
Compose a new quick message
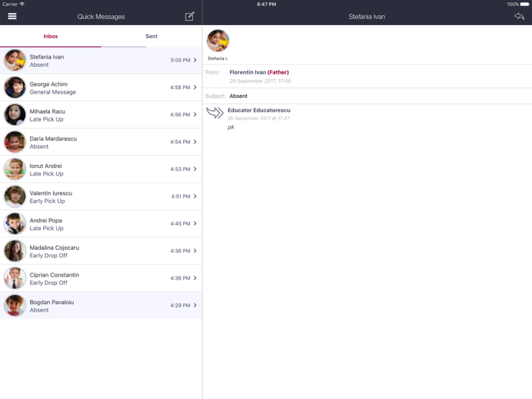point(190,16)
